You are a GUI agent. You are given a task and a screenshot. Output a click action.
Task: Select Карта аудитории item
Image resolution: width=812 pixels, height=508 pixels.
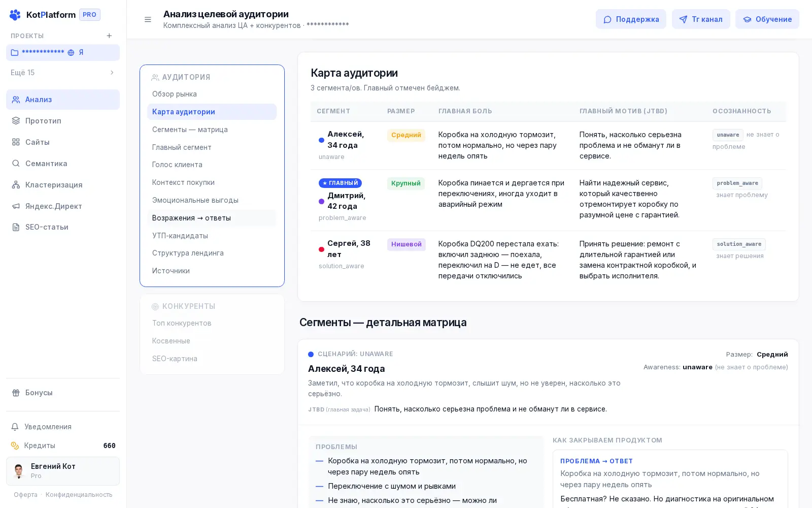(212, 112)
